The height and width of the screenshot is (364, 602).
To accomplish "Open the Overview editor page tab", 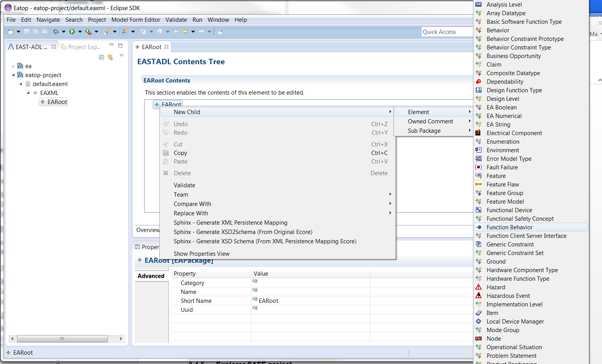I will (148, 230).
